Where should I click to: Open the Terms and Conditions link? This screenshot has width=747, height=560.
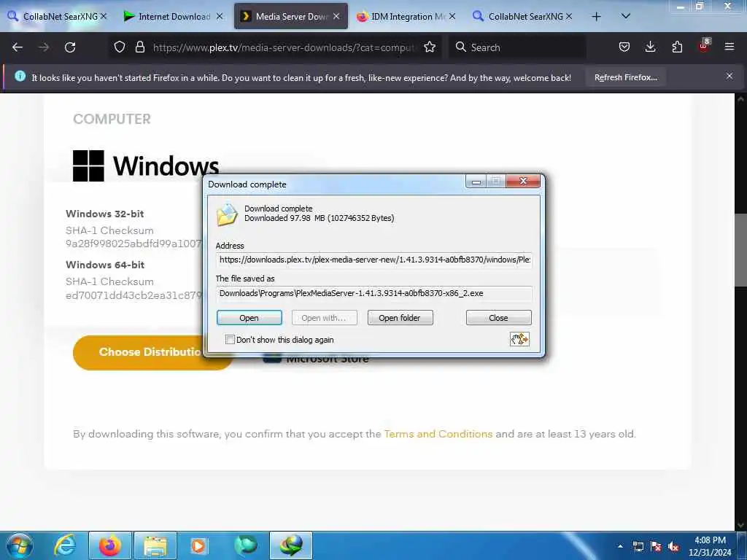(438, 434)
